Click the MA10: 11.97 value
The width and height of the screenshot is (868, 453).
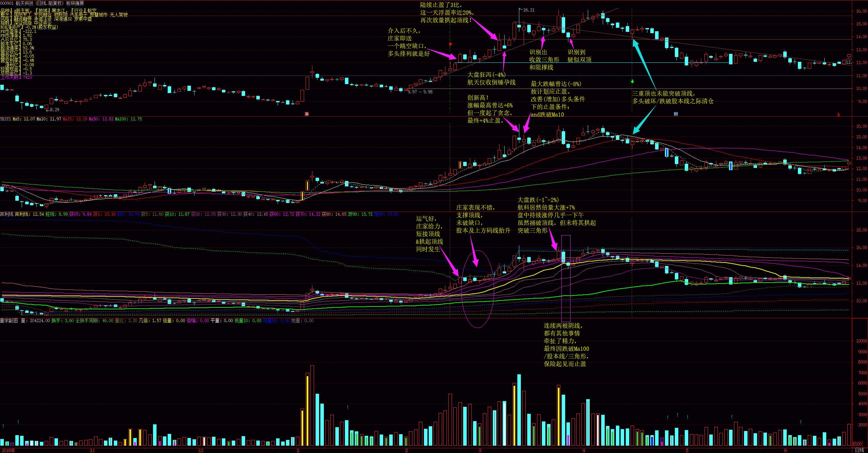coord(49,119)
